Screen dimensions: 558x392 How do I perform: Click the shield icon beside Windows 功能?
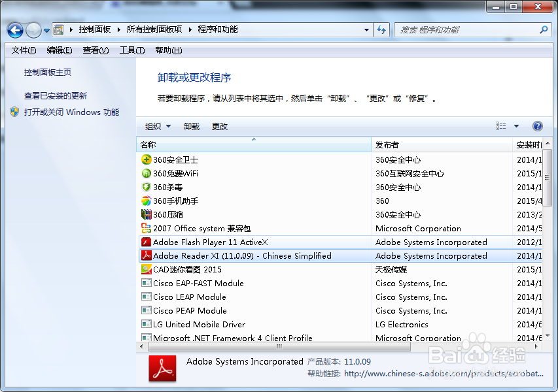(14, 112)
